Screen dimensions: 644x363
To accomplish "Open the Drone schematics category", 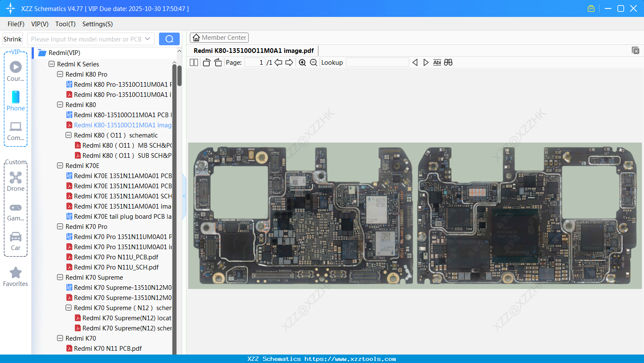I will tap(16, 181).
